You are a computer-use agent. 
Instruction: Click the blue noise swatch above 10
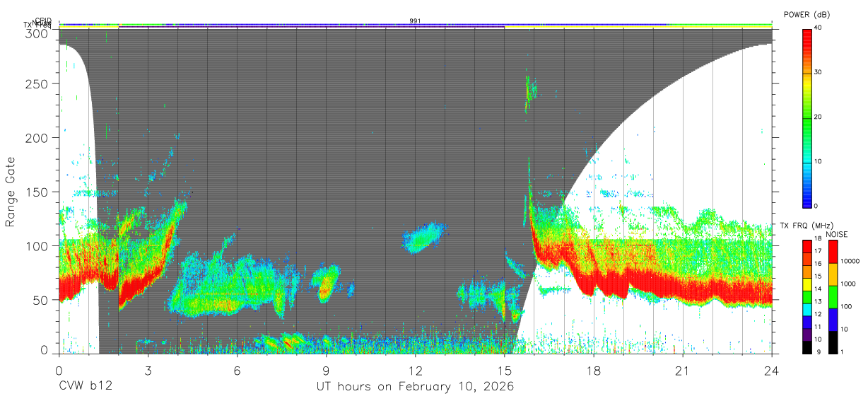coord(833,319)
